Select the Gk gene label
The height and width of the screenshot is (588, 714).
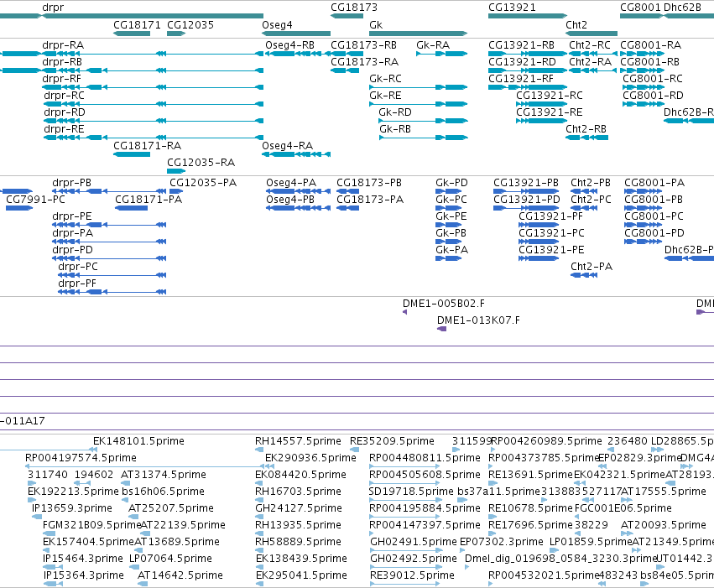pos(376,25)
